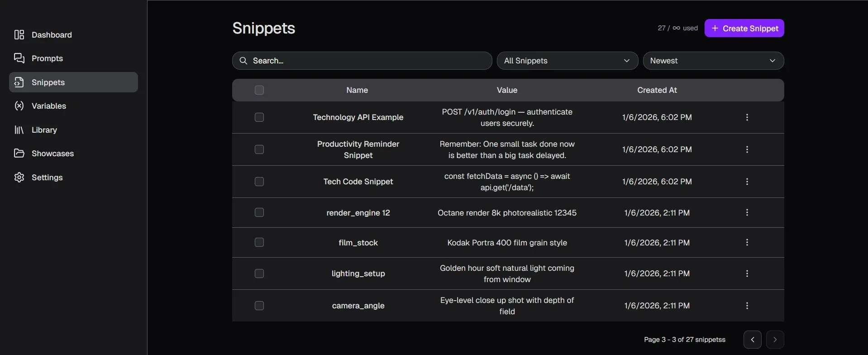Click the camera_angle snippet name
The height and width of the screenshot is (355, 868).
pyautogui.click(x=358, y=306)
